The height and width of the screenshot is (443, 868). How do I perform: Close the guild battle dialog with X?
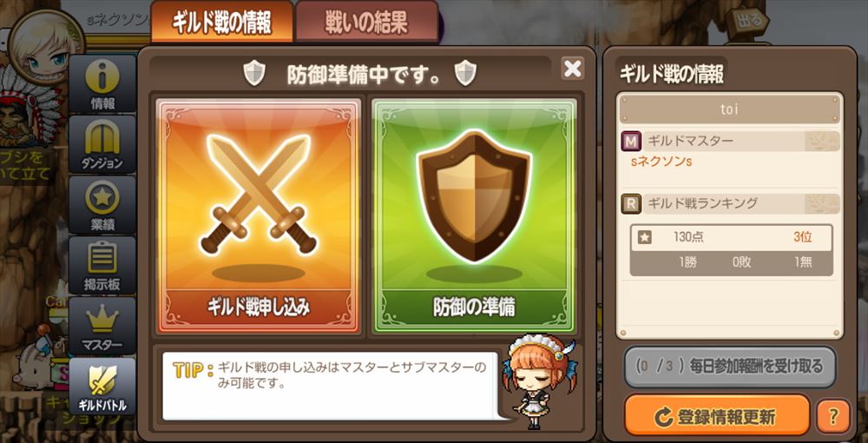pos(572,69)
